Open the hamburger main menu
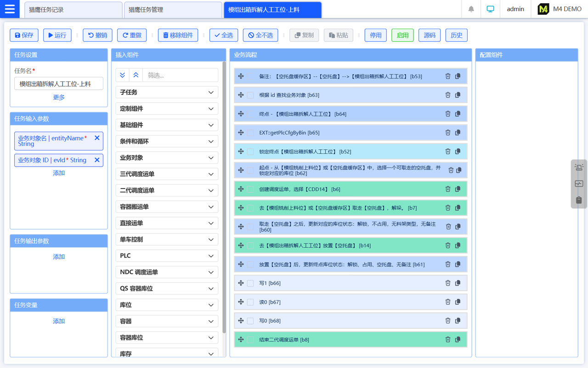 10,9
